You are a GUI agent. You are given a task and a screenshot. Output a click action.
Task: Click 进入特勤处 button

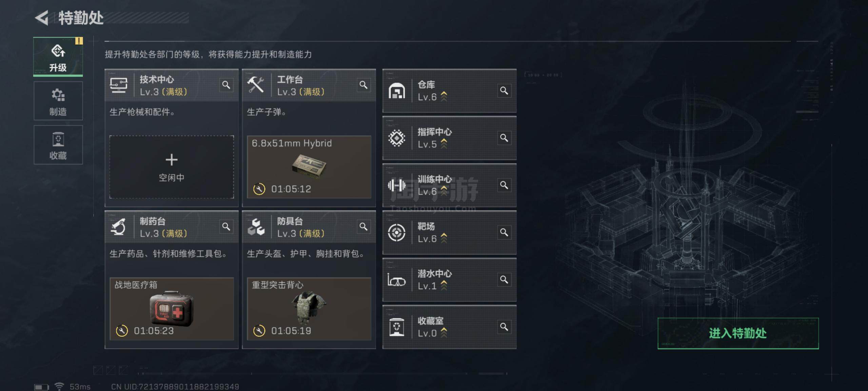[738, 333]
